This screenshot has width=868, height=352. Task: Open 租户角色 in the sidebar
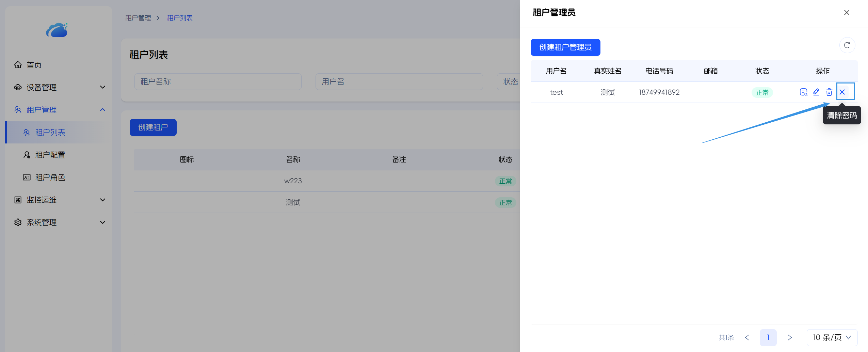59,177
